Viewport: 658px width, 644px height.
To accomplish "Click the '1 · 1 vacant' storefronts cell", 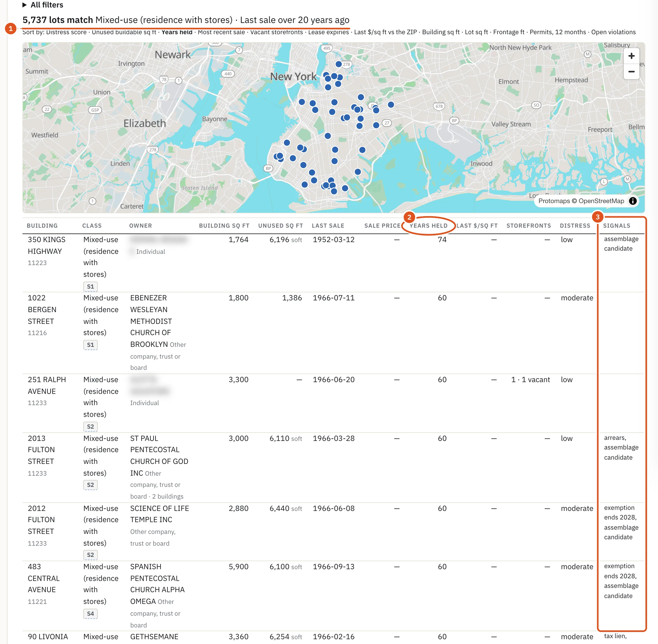I will click(530, 379).
